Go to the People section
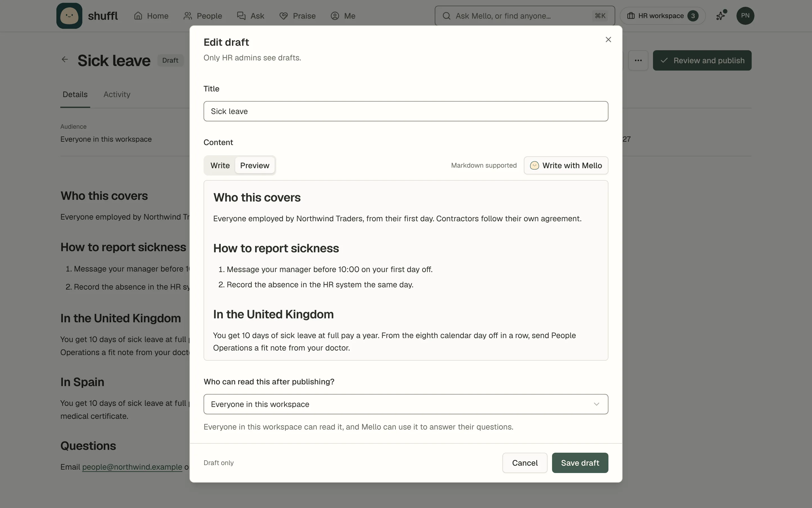The width and height of the screenshot is (812, 508). coord(203,16)
